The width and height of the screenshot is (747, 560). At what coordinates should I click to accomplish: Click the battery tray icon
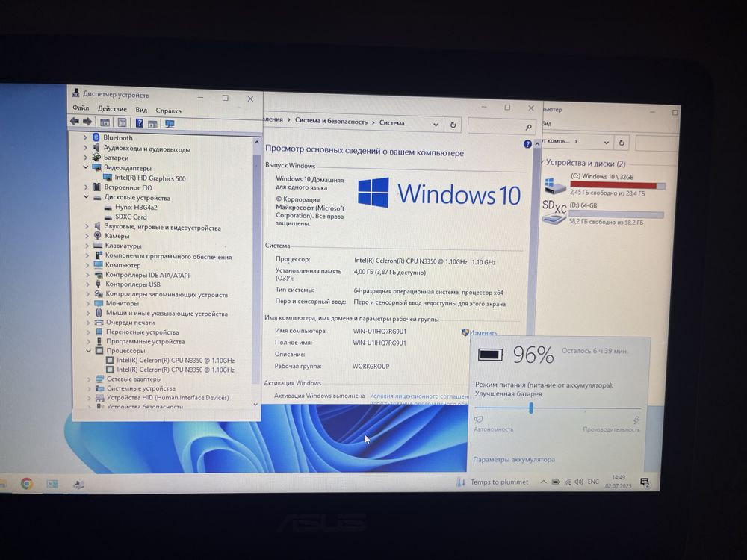point(556,482)
